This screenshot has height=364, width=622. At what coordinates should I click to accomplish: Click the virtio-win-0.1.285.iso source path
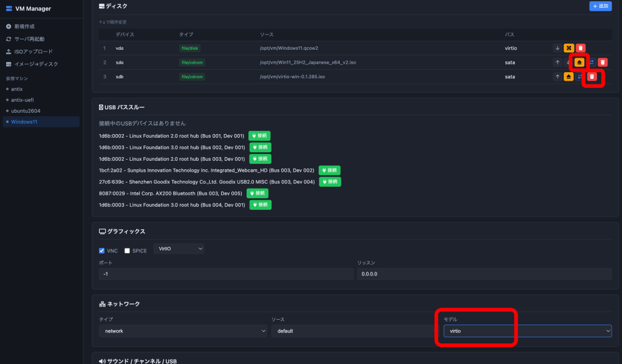(292, 77)
